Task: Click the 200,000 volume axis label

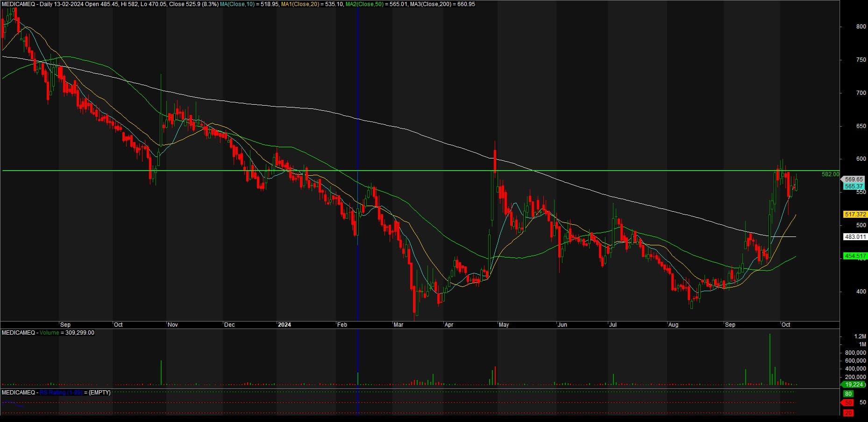Action: 855,377
